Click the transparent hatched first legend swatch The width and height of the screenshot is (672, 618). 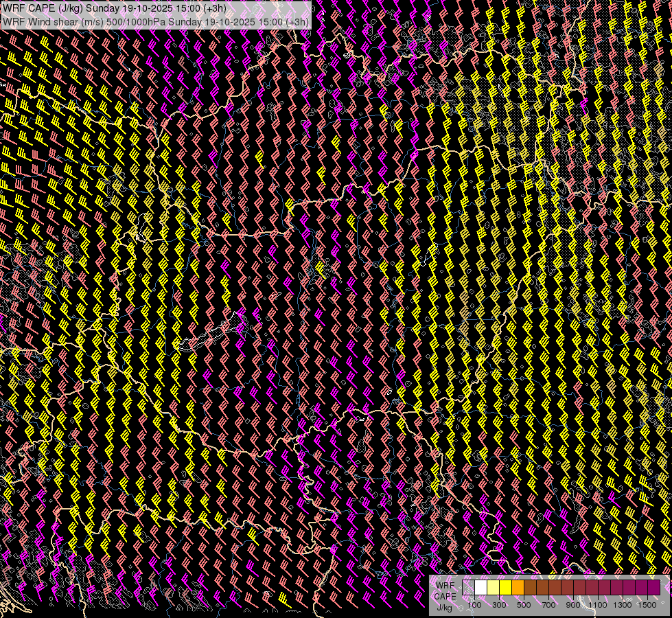click(x=468, y=588)
